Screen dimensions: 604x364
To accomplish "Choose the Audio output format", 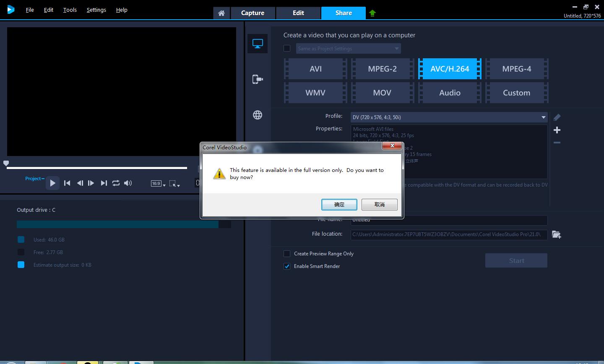I will 450,93.
